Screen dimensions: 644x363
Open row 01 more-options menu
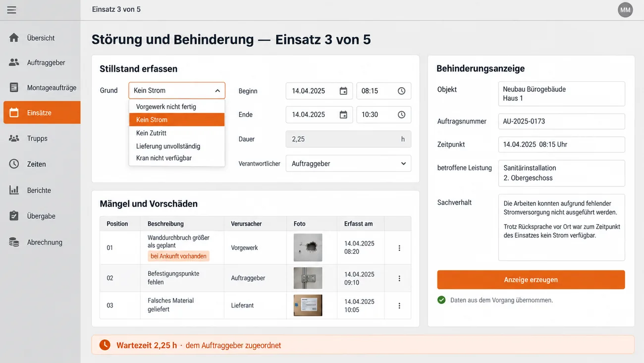(x=399, y=248)
